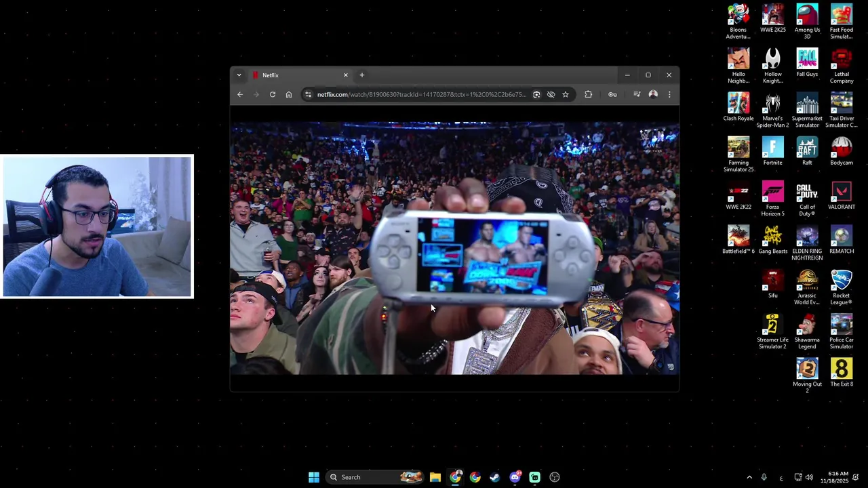Open the Sifu desktop shortcut

[x=773, y=285]
